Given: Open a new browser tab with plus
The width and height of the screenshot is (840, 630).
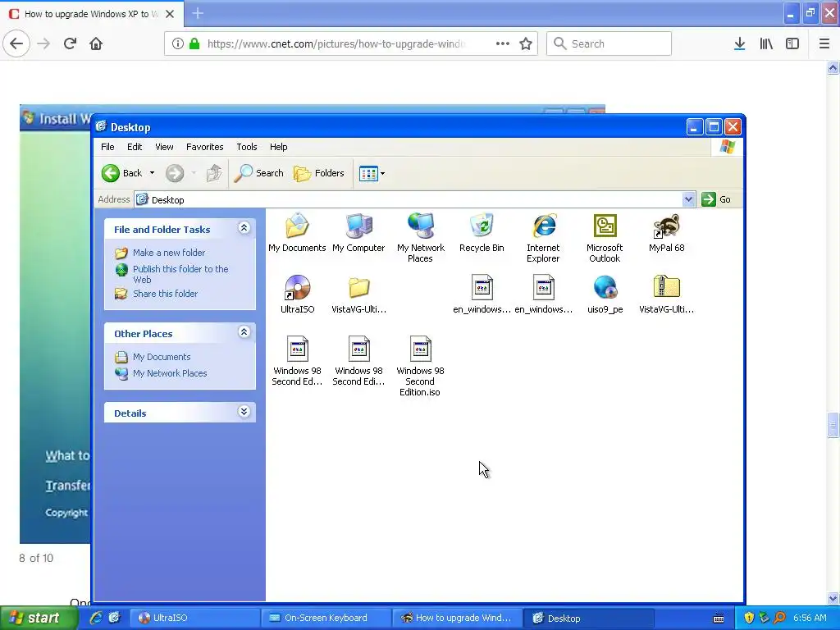Looking at the screenshot, I should coord(198,13).
